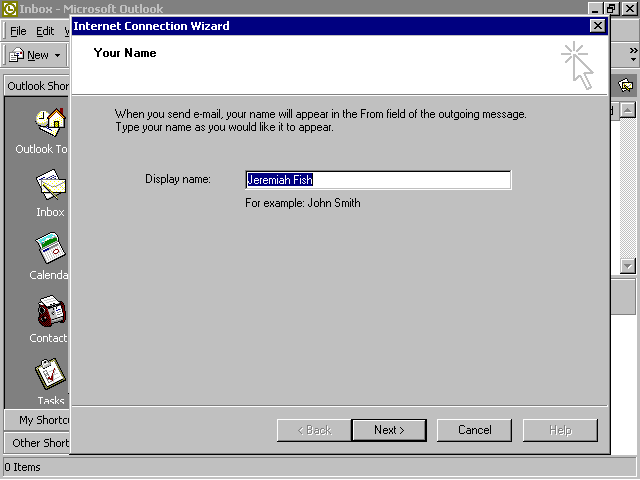Image resolution: width=640 pixels, height=480 pixels.
Task: Click the Next button in the wizard
Action: (389, 430)
